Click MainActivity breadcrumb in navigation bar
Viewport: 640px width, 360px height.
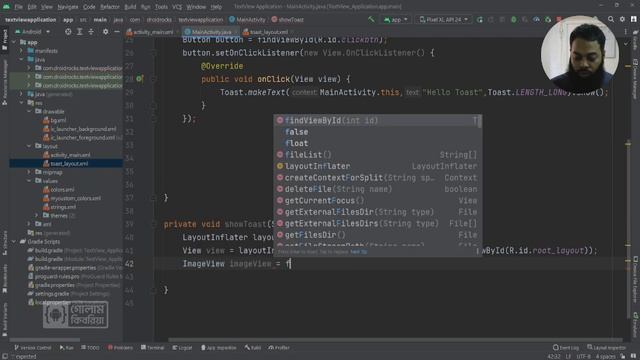tap(247, 19)
